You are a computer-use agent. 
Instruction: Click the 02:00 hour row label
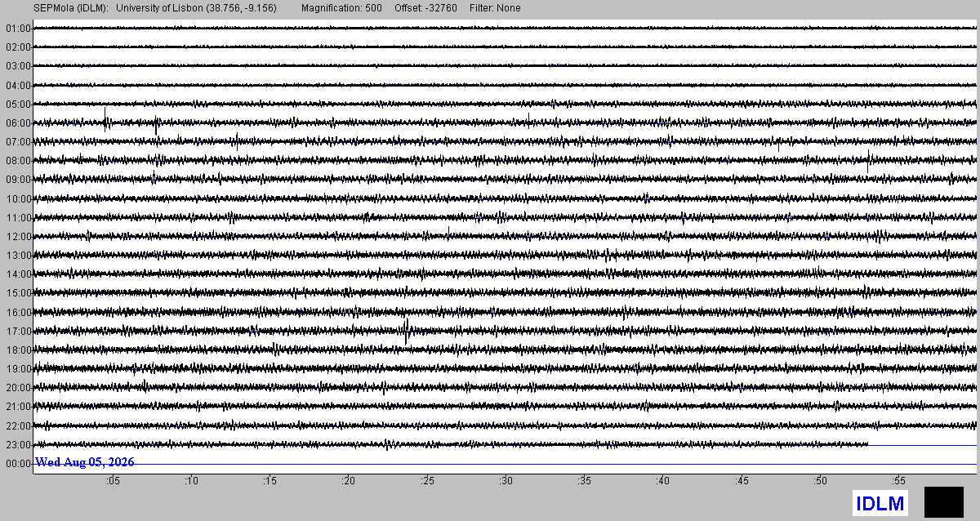[x=18, y=47]
